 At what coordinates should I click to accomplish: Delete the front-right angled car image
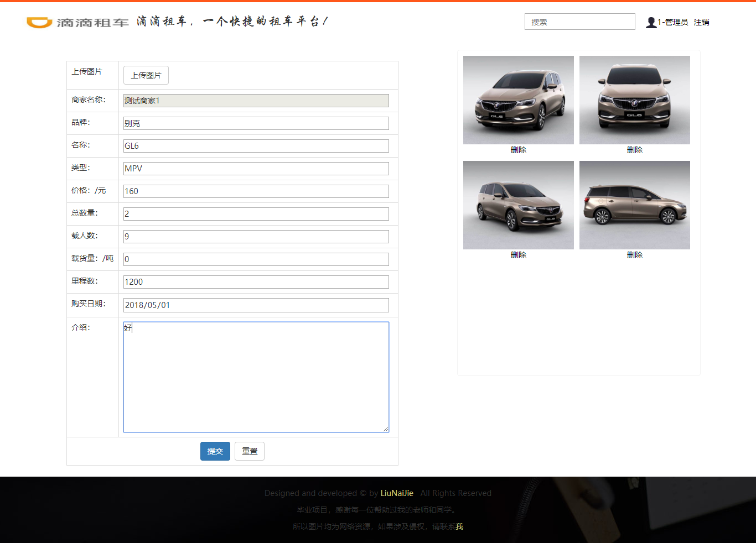click(519, 255)
